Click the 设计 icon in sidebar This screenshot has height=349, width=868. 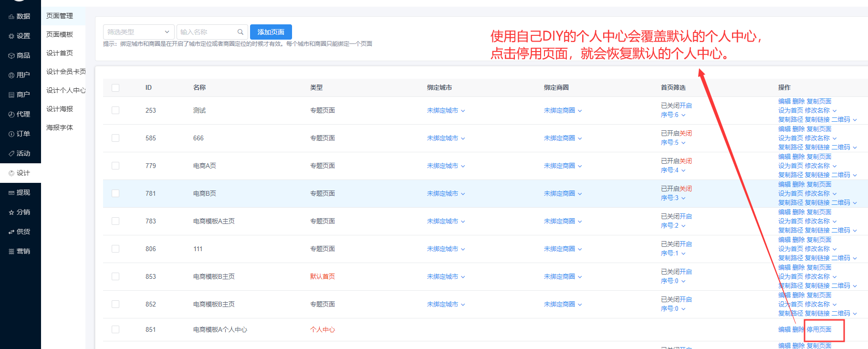tap(11, 173)
